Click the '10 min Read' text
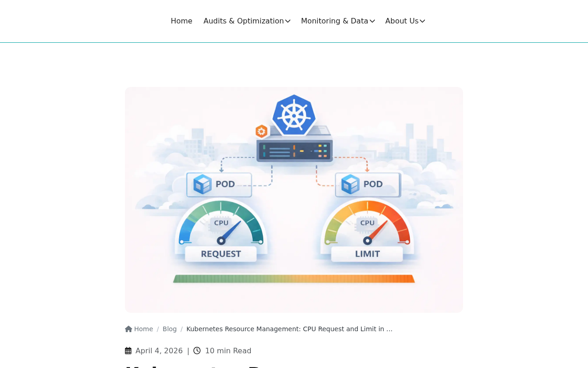 [228, 351]
